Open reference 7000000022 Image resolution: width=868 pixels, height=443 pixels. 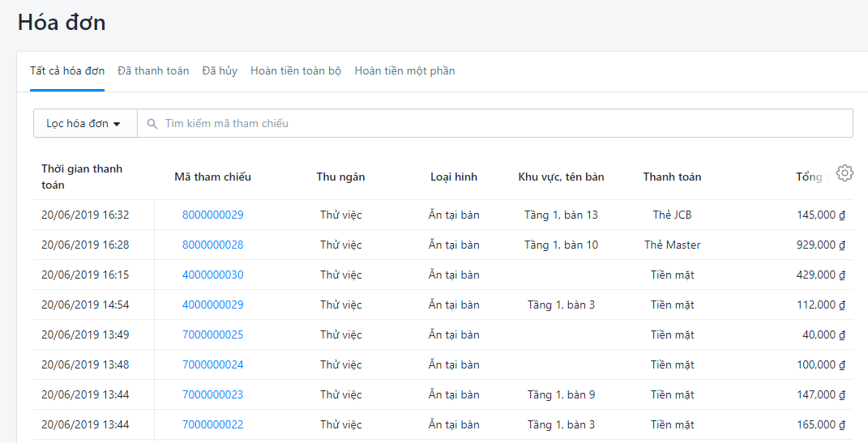pyautogui.click(x=212, y=425)
